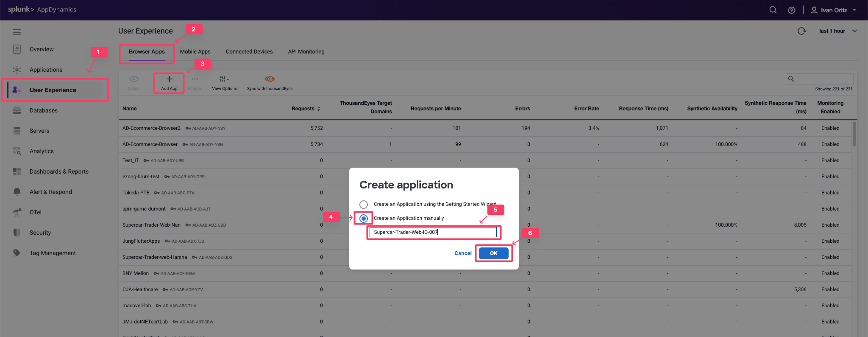Click Cancel in Create application dialog
The image size is (868, 337).
(463, 253)
